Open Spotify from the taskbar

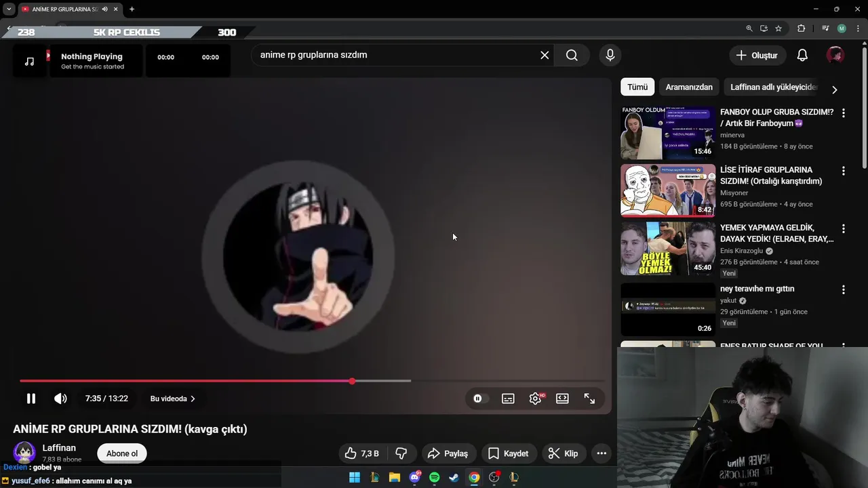(x=434, y=478)
